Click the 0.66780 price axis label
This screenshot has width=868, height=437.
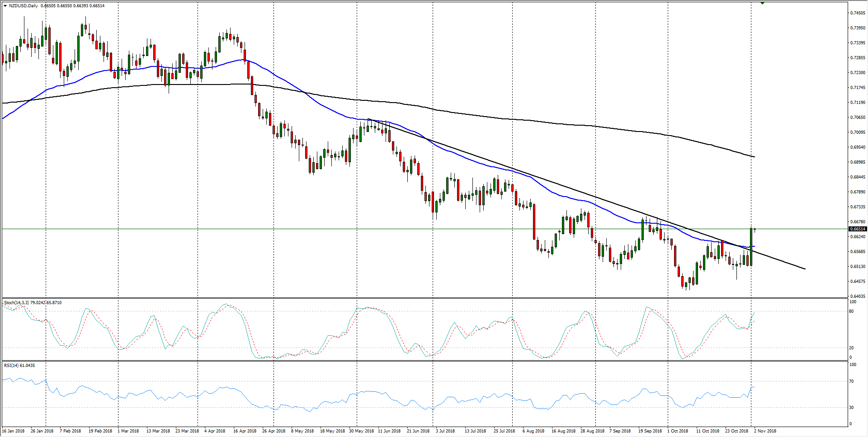(x=858, y=222)
